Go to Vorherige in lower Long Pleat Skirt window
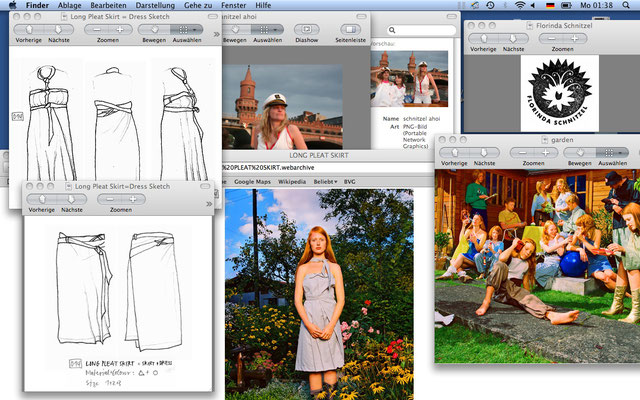 (x=42, y=200)
